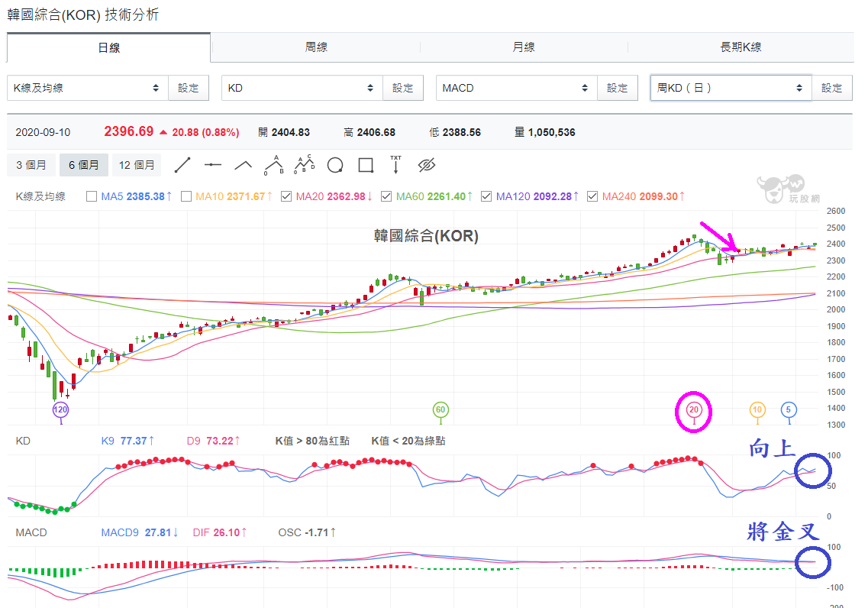Select the circle drawing tool

coord(335,165)
